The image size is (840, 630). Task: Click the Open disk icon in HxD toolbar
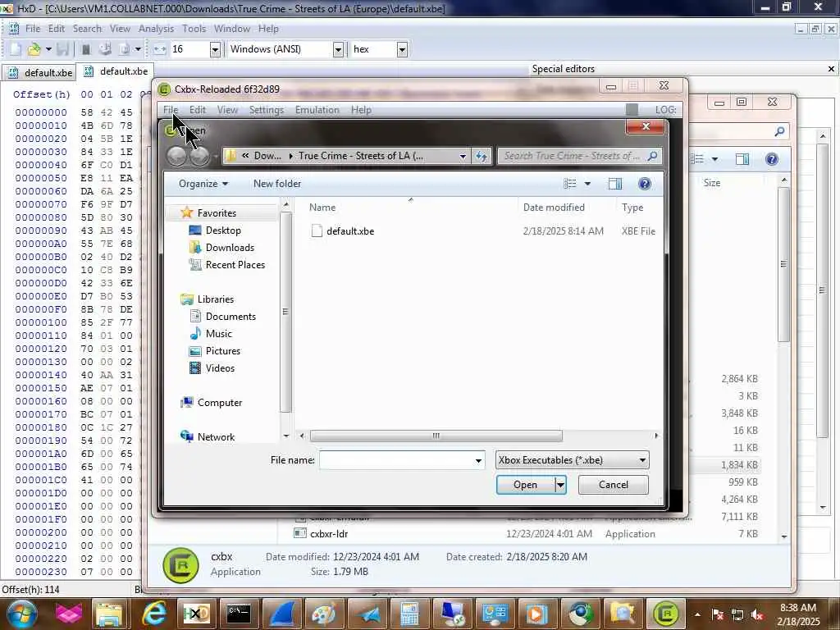coord(105,49)
